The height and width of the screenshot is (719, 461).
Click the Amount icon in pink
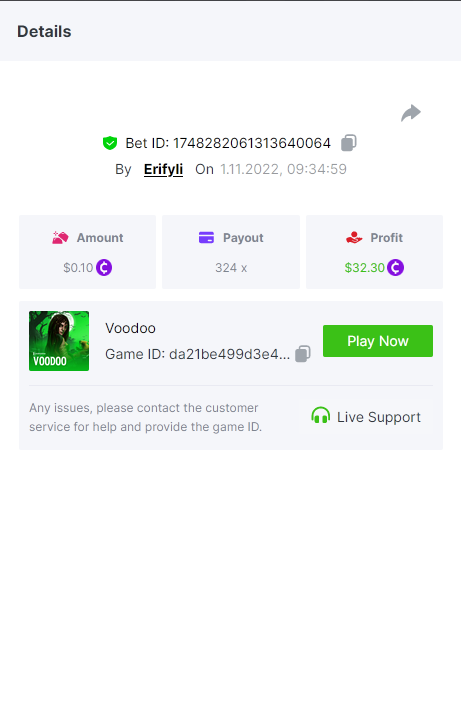[60, 238]
